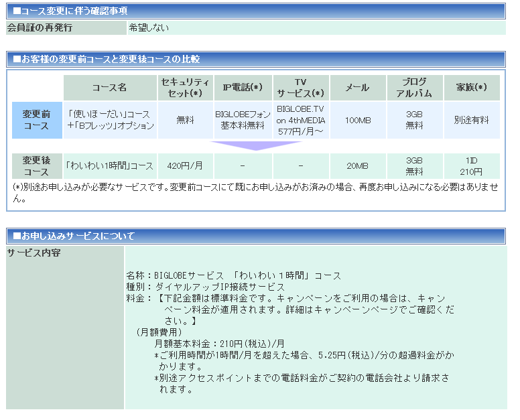
Task: Click the 希望しない value
Action: (x=149, y=27)
